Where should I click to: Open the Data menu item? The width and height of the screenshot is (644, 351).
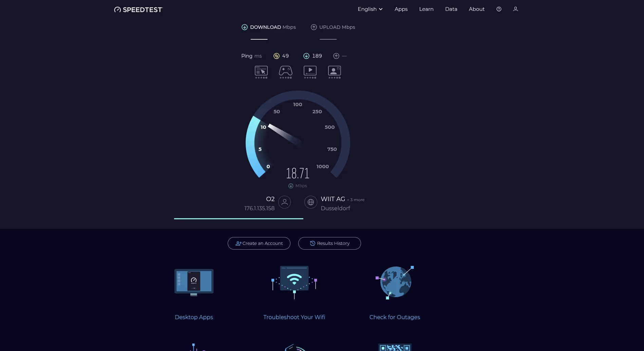point(451,9)
